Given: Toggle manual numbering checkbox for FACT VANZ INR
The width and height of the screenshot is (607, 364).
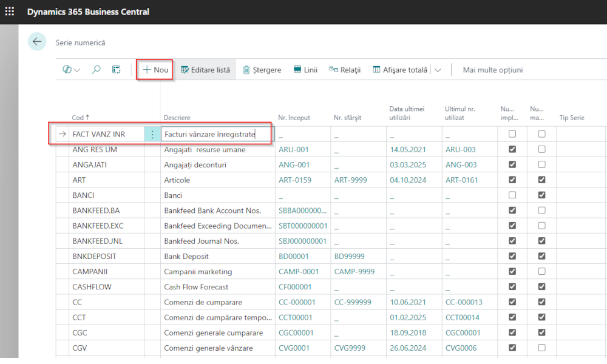Looking at the screenshot, I should pos(541,134).
